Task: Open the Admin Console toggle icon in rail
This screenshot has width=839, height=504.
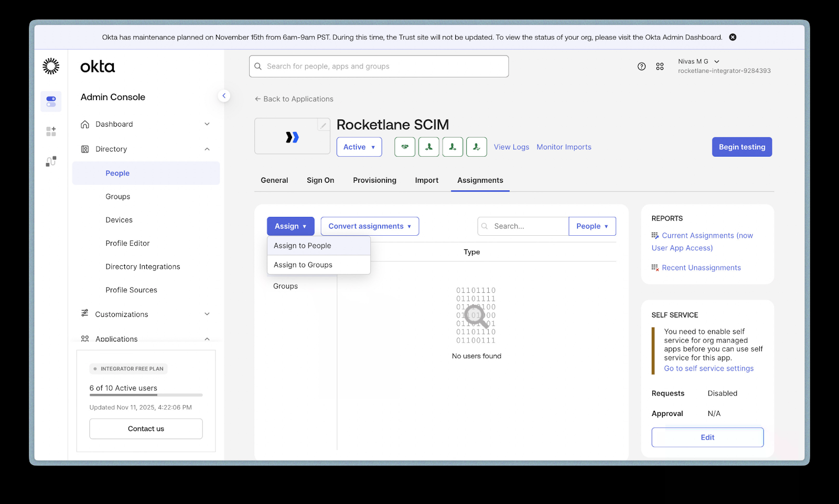Action: point(51,101)
